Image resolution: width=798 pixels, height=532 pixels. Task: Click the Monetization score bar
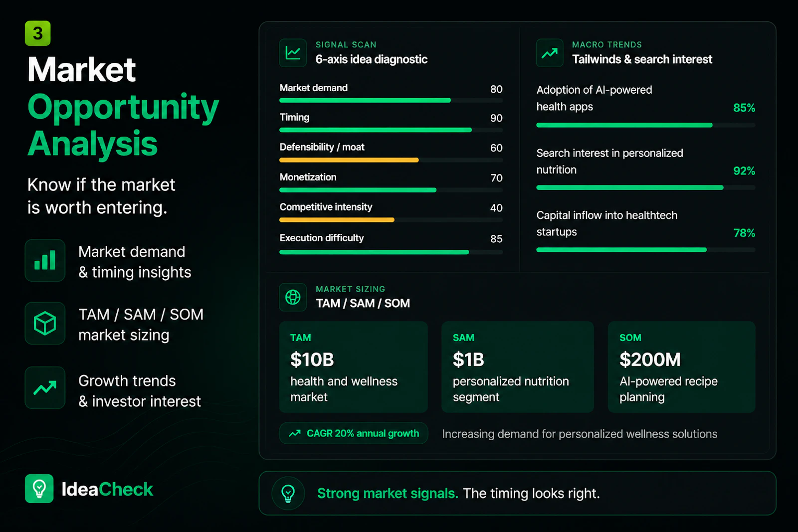tap(391, 190)
